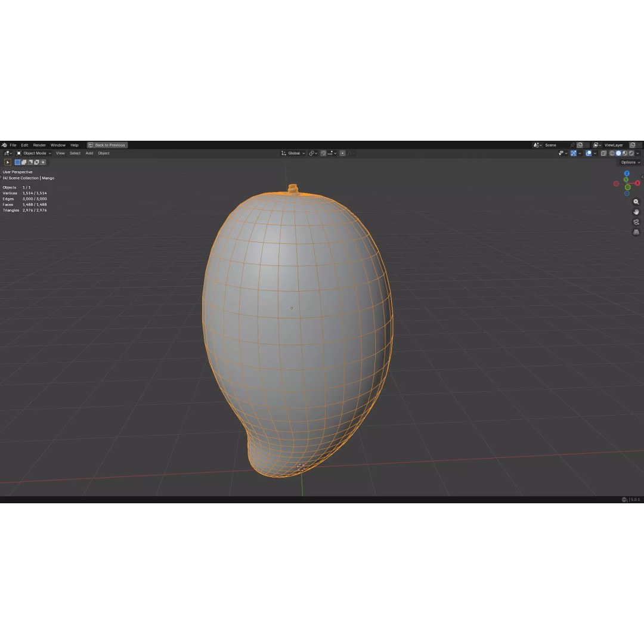
Task: Open the pivot point dropdown
Action: point(313,153)
